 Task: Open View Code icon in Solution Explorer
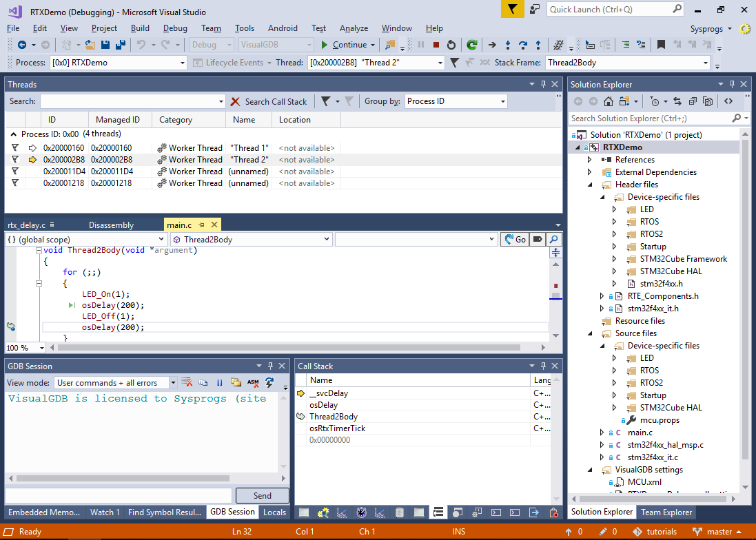point(728,101)
